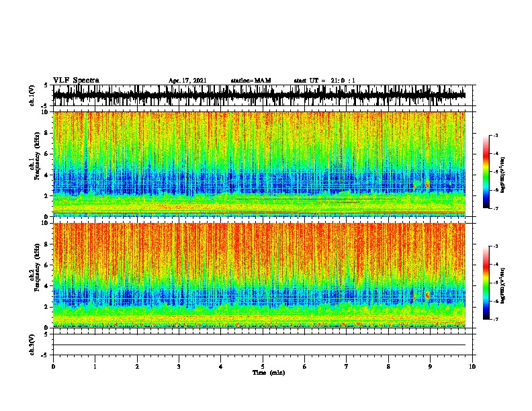The height and width of the screenshot is (411, 532).
Task: Click time axis tick label "8"
Action: pyautogui.click(x=388, y=367)
